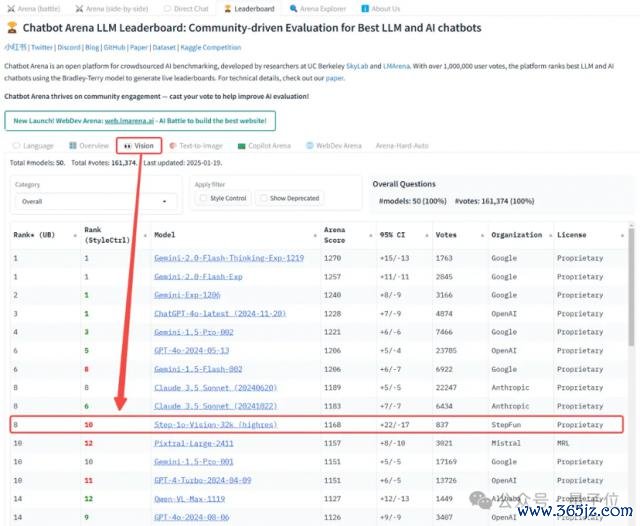The height and width of the screenshot is (526, 640).
Task: Open the LMArena link
Action: click(396, 66)
